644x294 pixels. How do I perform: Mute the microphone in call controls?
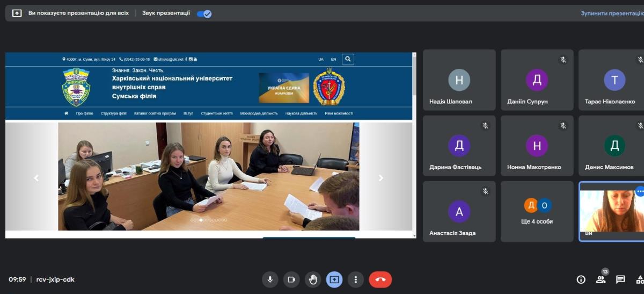tap(270, 279)
